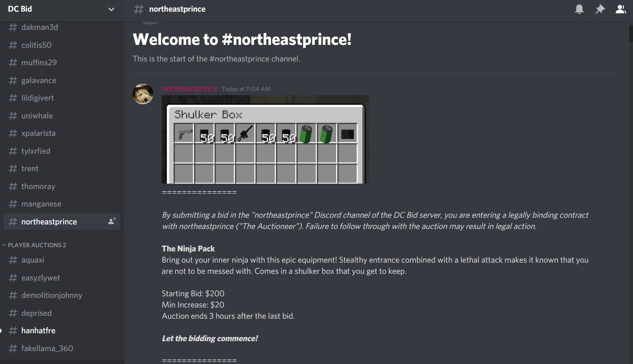Switch to the easyzlywet channel
The width and height of the screenshot is (633, 364).
pyautogui.click(x=62, y=278)
